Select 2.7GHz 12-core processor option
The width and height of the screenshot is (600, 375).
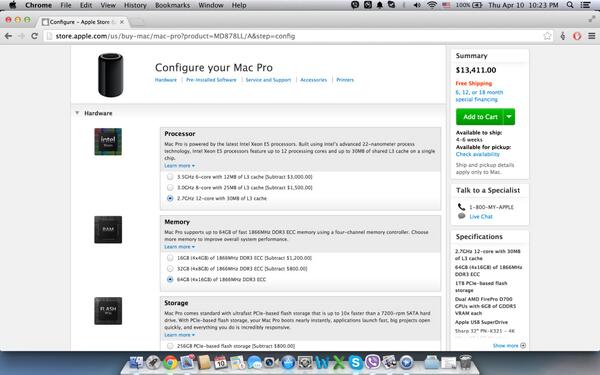(x=170, y=198)
